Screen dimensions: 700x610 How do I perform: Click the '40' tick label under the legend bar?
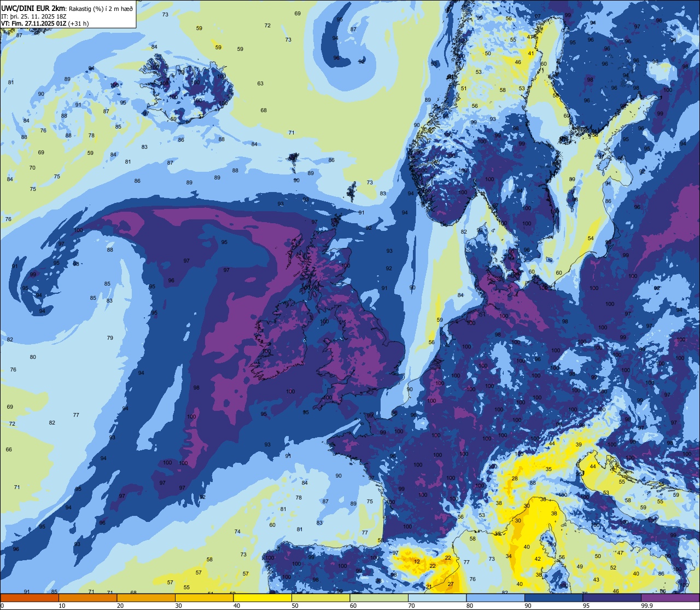237,606
